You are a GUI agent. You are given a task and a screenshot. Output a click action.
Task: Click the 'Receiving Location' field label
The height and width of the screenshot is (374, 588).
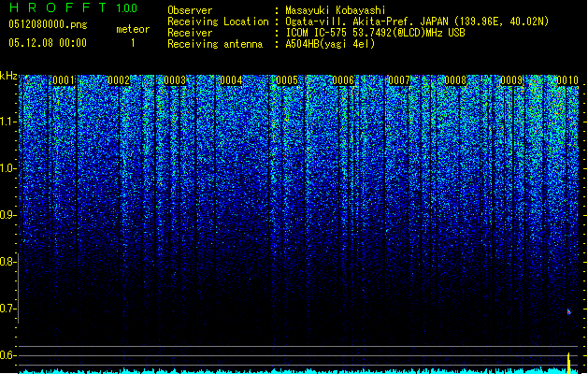pos(218,22)
